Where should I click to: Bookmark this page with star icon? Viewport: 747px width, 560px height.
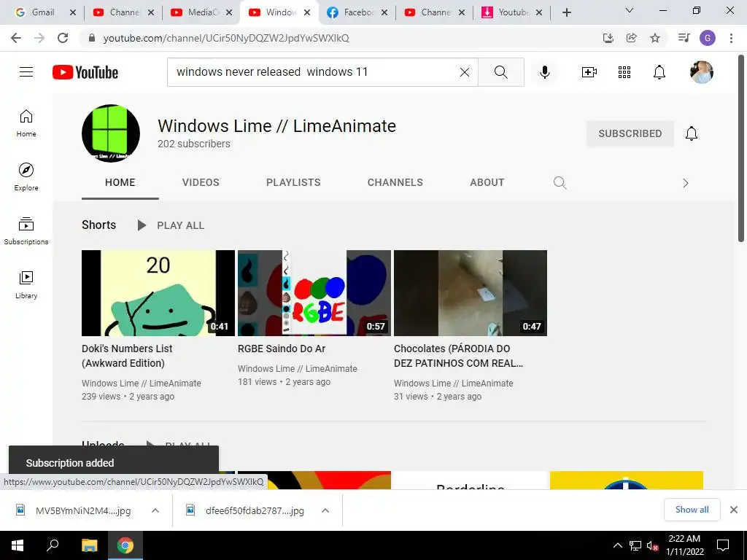(x=655, y=38)
